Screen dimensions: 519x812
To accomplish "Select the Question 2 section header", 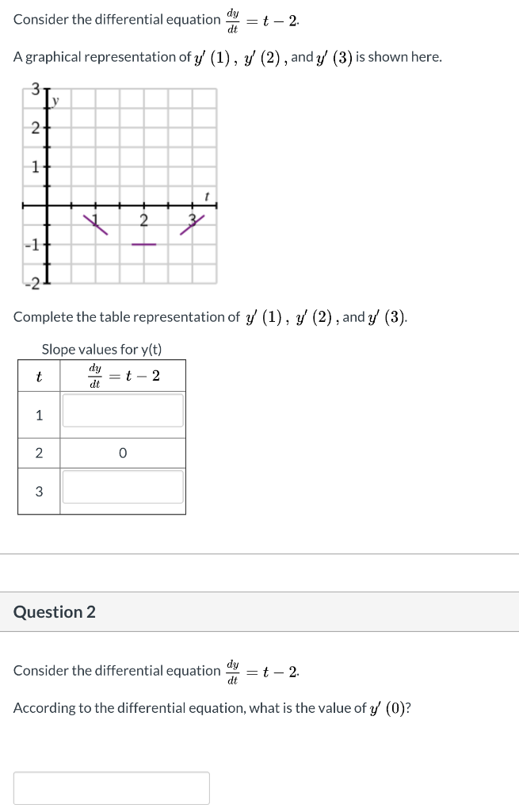I will point(55,611).
